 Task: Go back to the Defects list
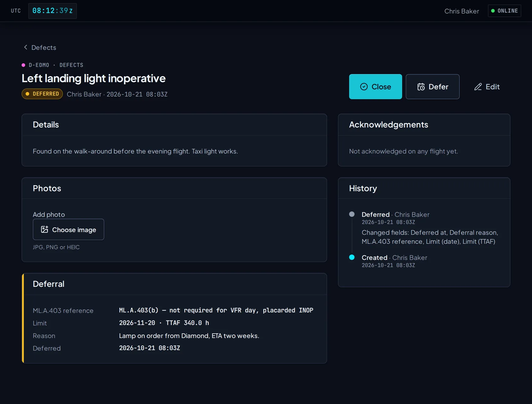[x=40, y=47]
